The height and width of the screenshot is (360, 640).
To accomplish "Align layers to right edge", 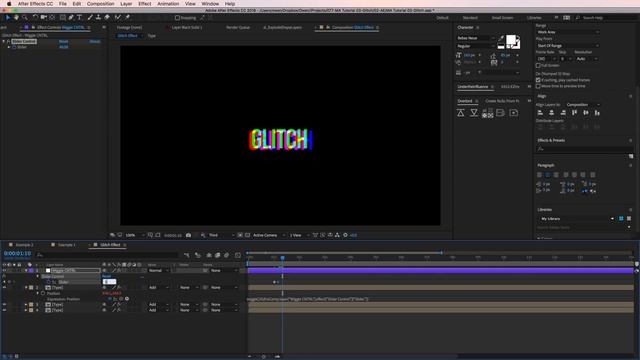I will click(x=563, y=113).
